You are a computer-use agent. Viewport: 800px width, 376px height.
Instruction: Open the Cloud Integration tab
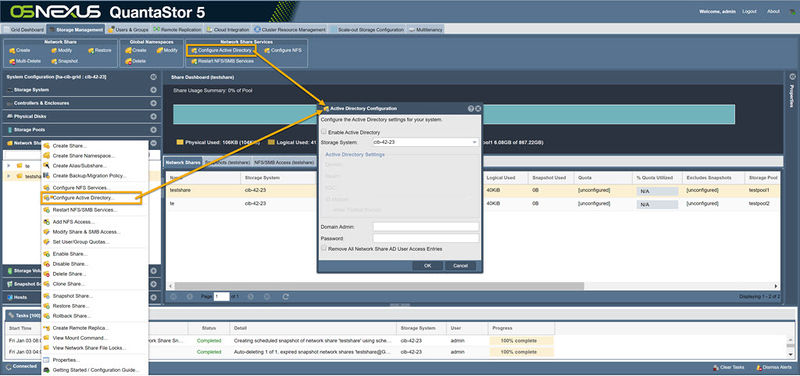[228, 30]
